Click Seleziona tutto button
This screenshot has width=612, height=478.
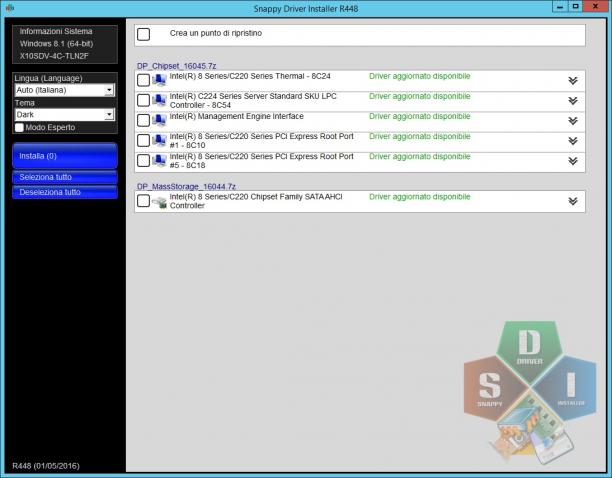(x=65, y=177)
